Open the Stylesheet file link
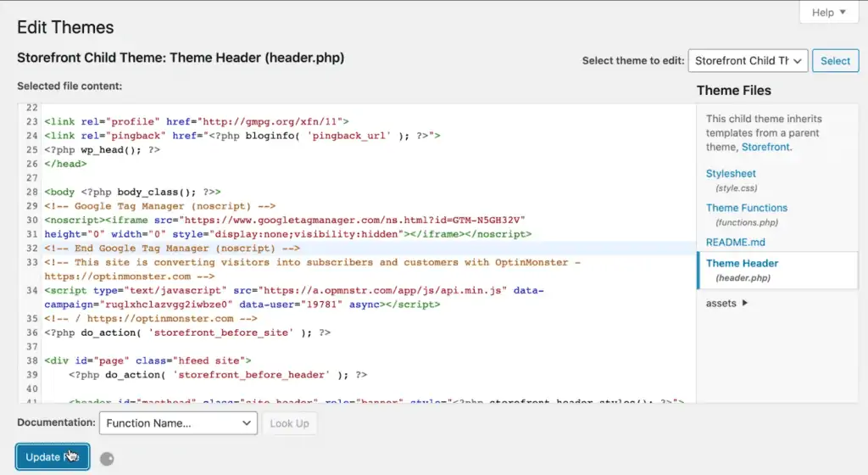 730,174
